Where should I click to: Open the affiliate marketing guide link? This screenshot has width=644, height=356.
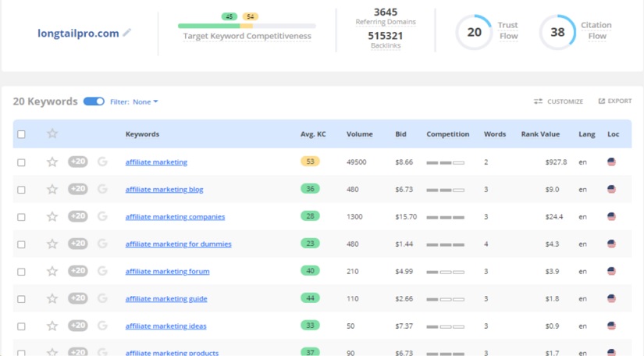(166, 299)
